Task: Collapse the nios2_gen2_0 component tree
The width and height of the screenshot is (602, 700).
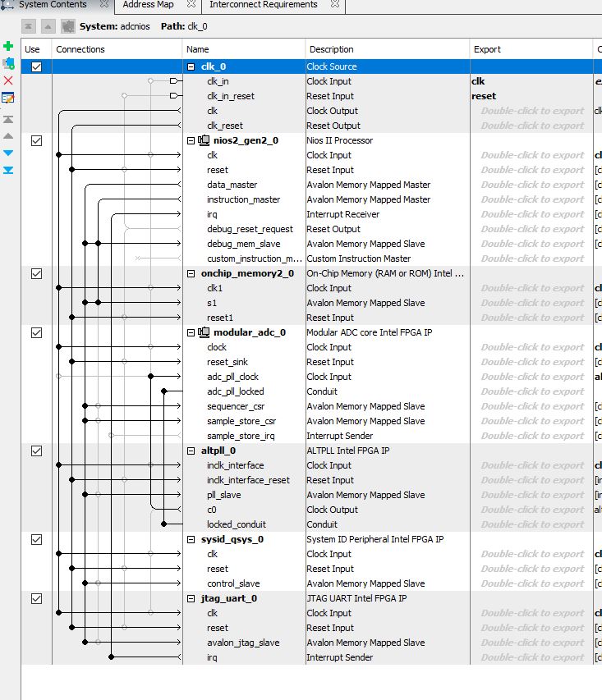Action: coord(191,140)
